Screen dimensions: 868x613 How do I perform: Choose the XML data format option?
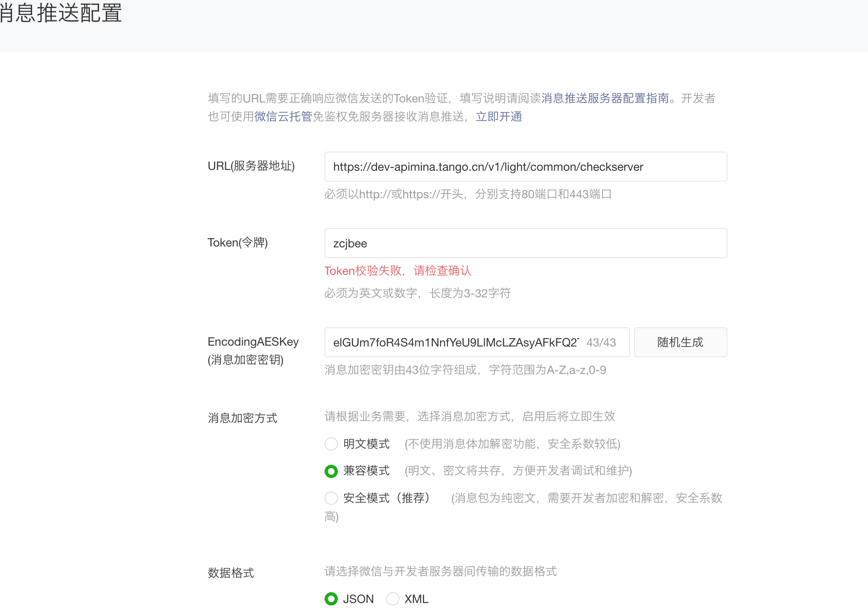click(x=392, y=599)
